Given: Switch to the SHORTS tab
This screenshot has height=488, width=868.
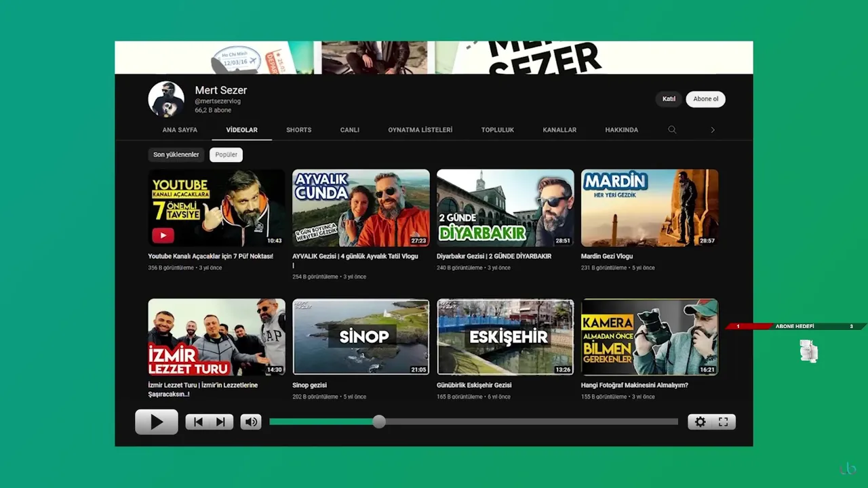Looking at the screenshot, I should point(298,129).
